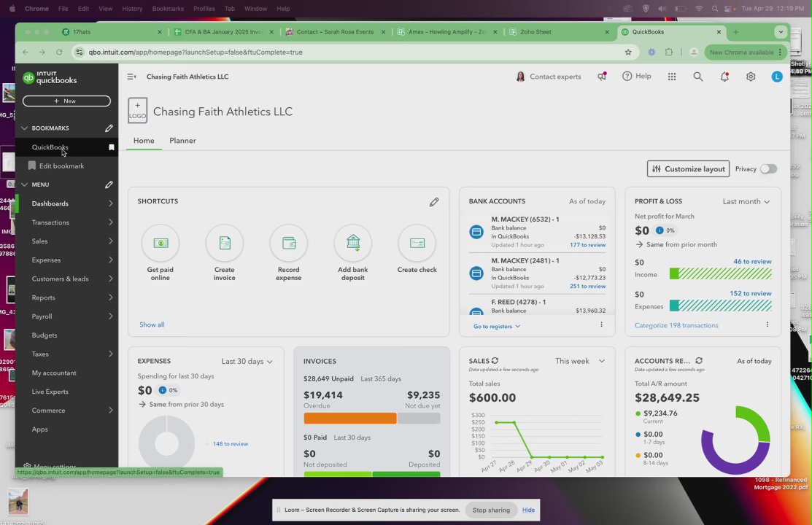
Task: Collapse the BOOKMARKS section
Action: tap(24, 128)
